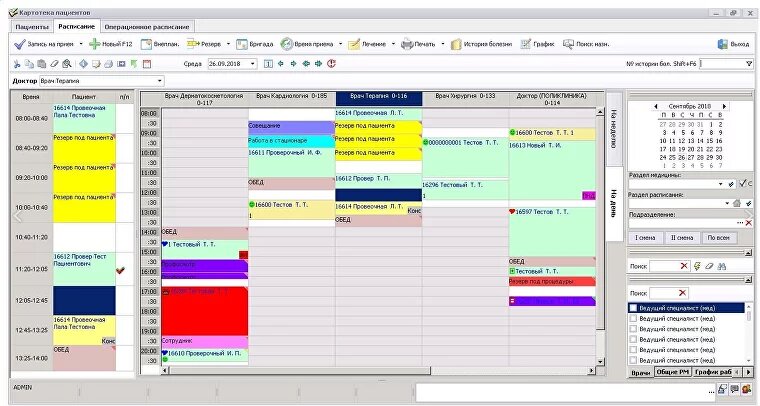Click the Резерв toolbar button
This screenshot has width=760, height=406.
204,44
